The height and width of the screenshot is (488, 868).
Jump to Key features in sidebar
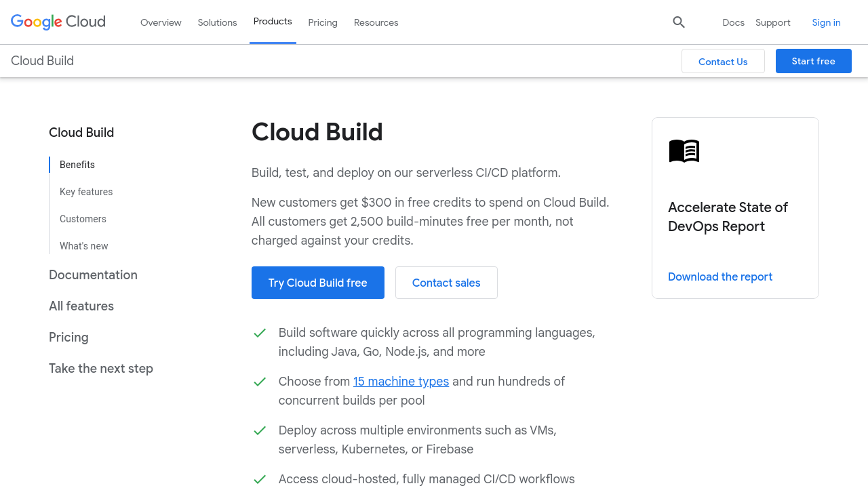coord(86,192)
